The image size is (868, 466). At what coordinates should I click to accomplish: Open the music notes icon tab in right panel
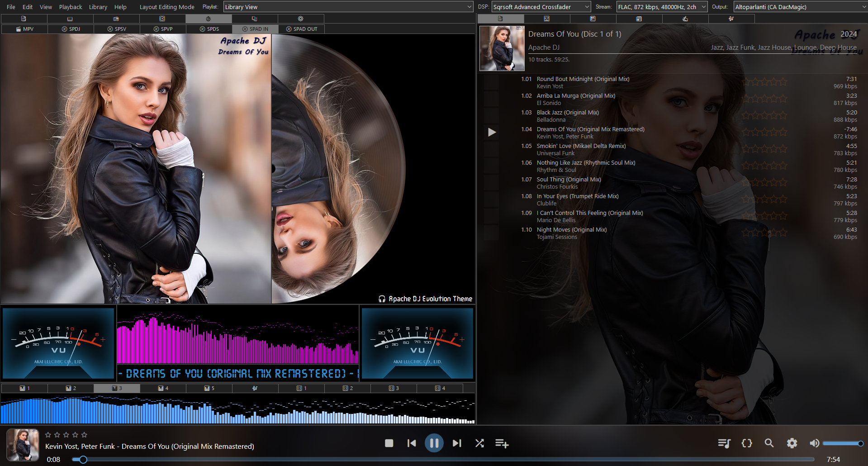coord(731,19)
